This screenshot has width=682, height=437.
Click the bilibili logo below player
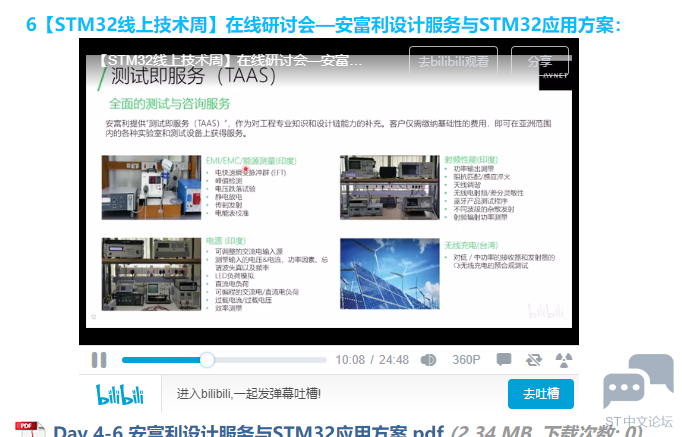tap(120, 394)
